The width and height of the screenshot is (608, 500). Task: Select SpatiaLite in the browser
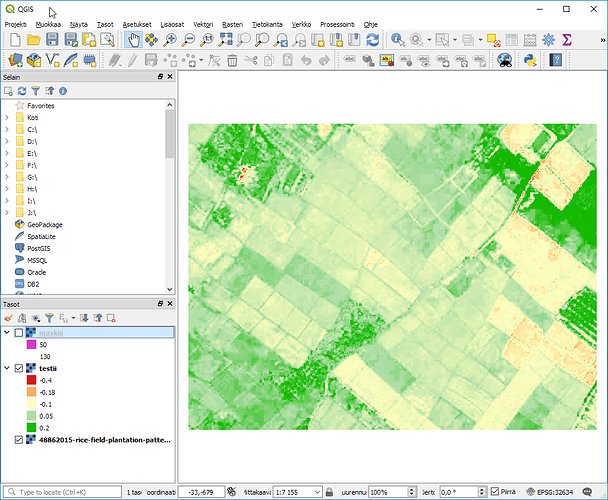click(x=41, y=237)
